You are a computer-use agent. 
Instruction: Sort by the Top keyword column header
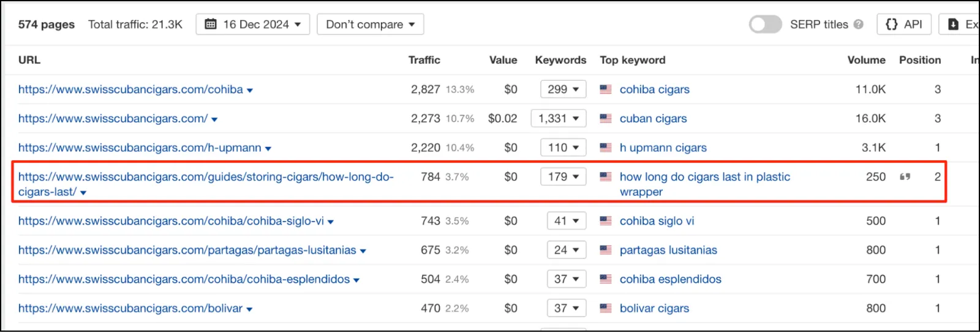pyautogui.click(x=633, y=60)
